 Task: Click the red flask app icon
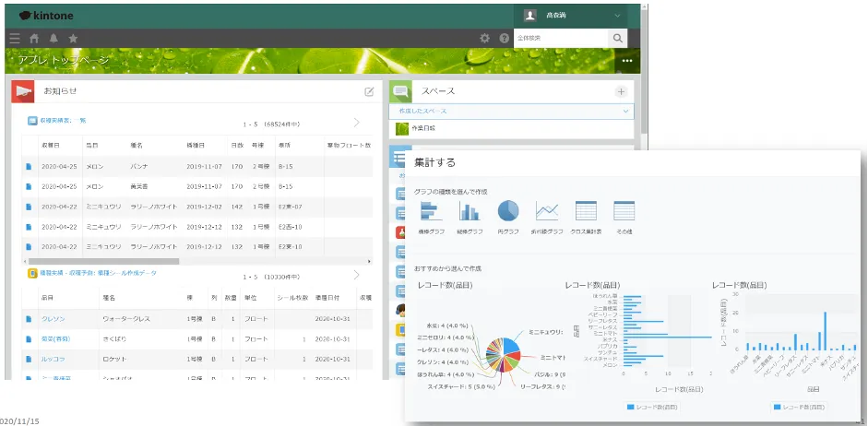(x=401, y=231)
